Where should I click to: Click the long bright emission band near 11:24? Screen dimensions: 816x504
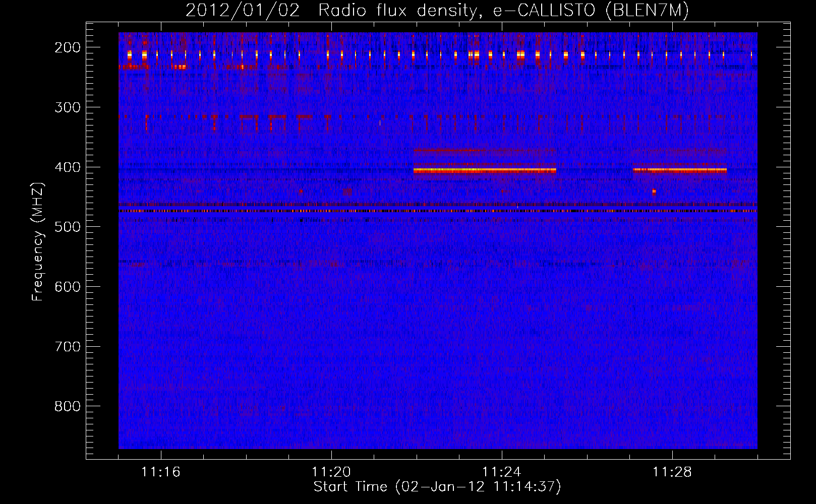pos(485,171)
